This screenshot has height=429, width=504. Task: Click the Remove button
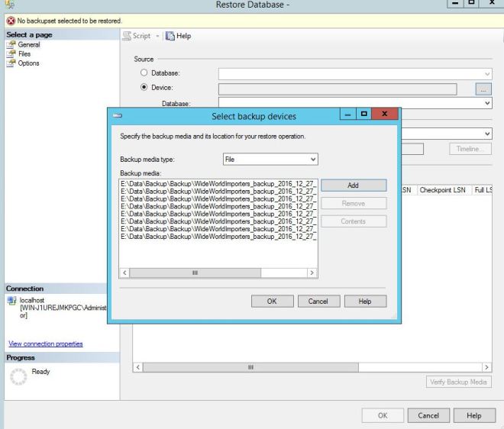point(354,203)
